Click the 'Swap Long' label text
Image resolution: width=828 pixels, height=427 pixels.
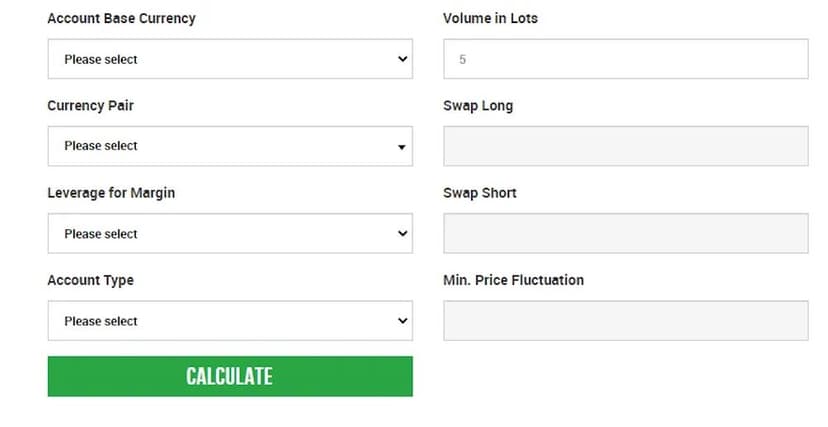point(478,105)
